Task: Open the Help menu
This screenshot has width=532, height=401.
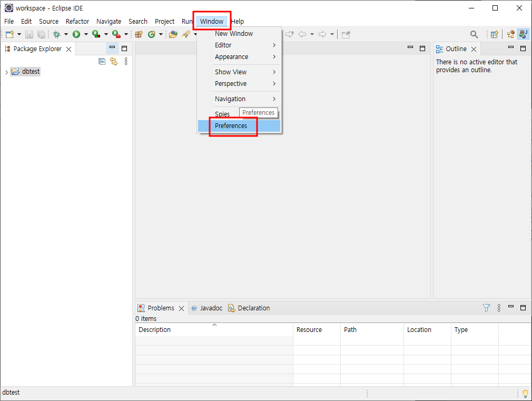Action: pos(238,22)
